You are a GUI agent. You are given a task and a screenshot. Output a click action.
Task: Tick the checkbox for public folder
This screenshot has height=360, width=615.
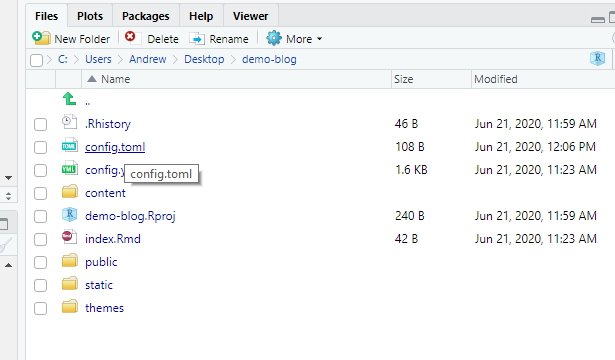[40, 263]
